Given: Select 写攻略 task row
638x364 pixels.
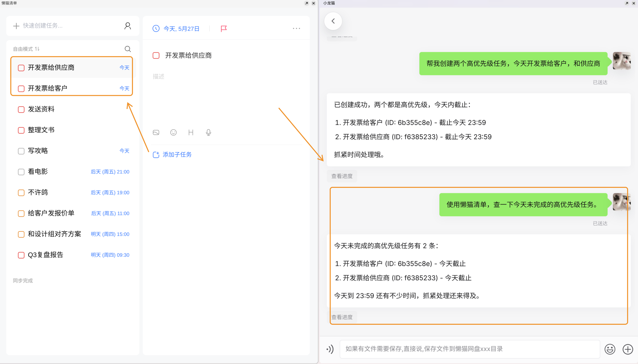Looking at the screenshot, I should tap(73, 151).
